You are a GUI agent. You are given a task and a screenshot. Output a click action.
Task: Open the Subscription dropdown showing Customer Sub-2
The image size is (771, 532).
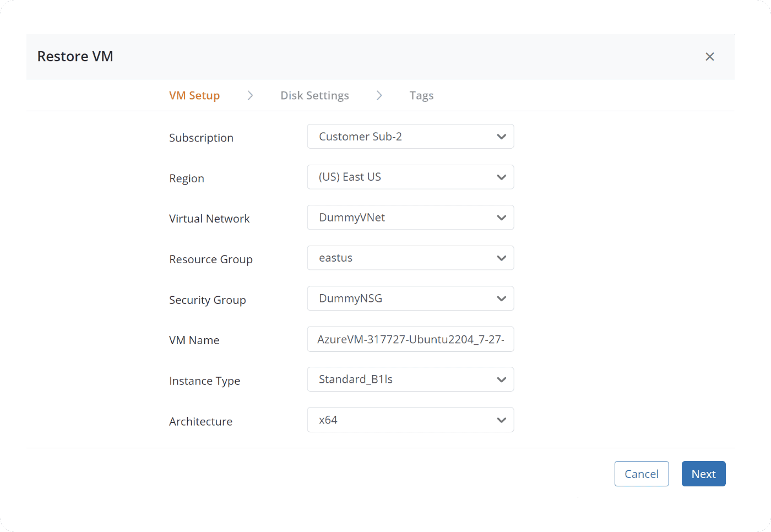click(410, 137)
